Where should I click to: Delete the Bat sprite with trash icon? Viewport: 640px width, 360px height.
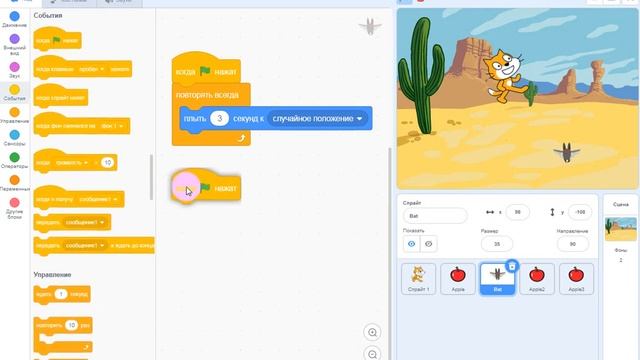coord(512,266)
